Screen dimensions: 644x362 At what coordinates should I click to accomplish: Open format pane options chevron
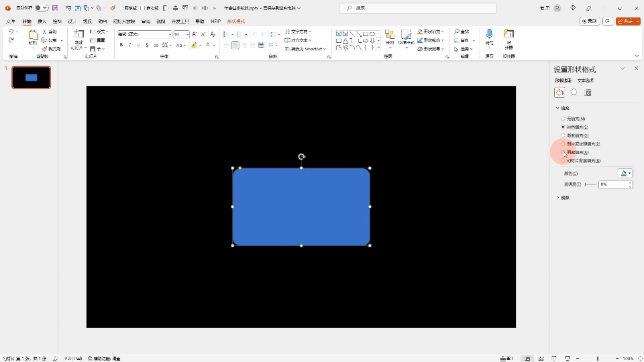click(623, 68)
